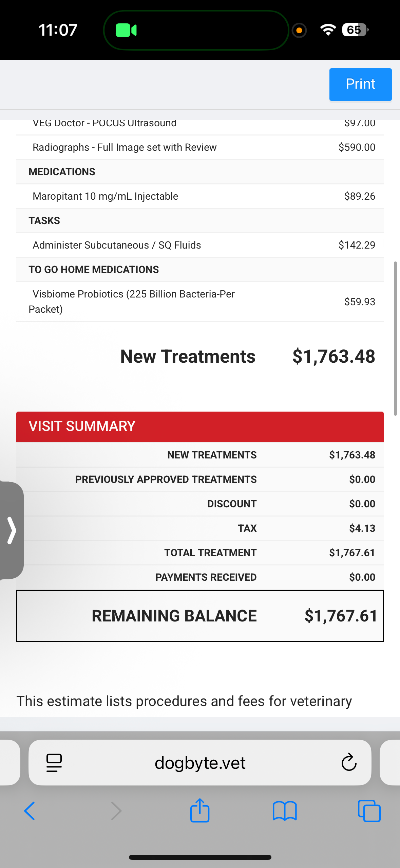Click the blue Print button
This screenshot has width=400, height=868.
pos(360,84)
